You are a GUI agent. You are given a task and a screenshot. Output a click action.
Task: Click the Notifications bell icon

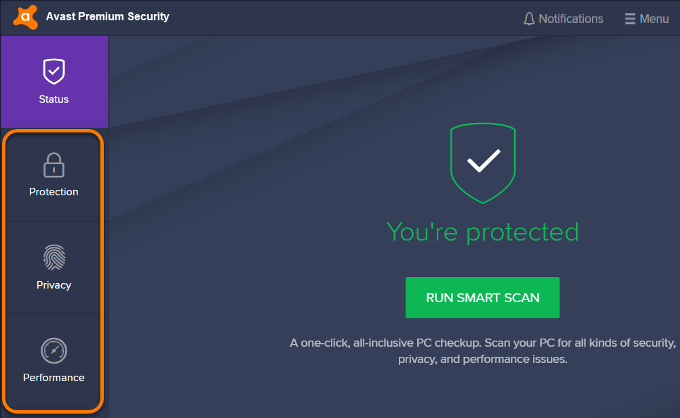point(529,19)
